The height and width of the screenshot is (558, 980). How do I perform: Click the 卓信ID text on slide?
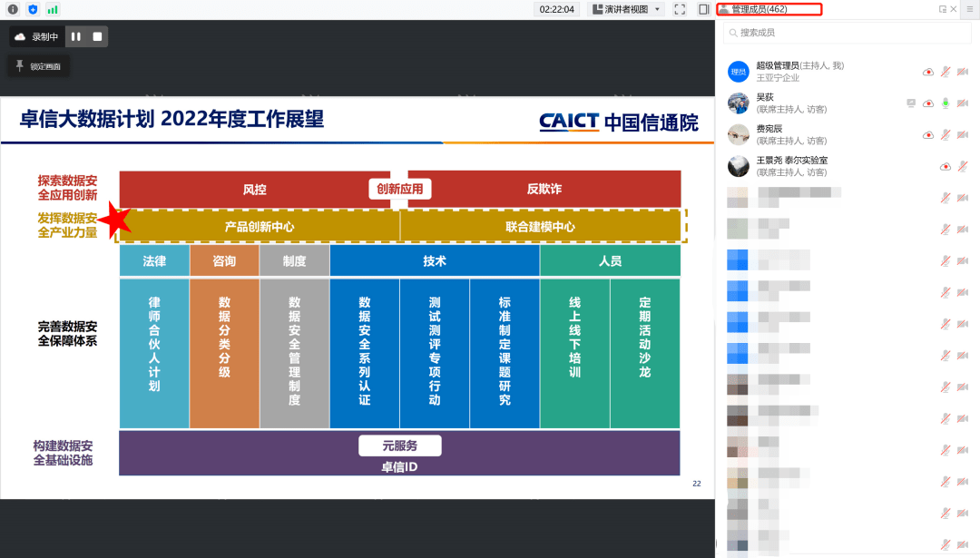click(399, 466)
